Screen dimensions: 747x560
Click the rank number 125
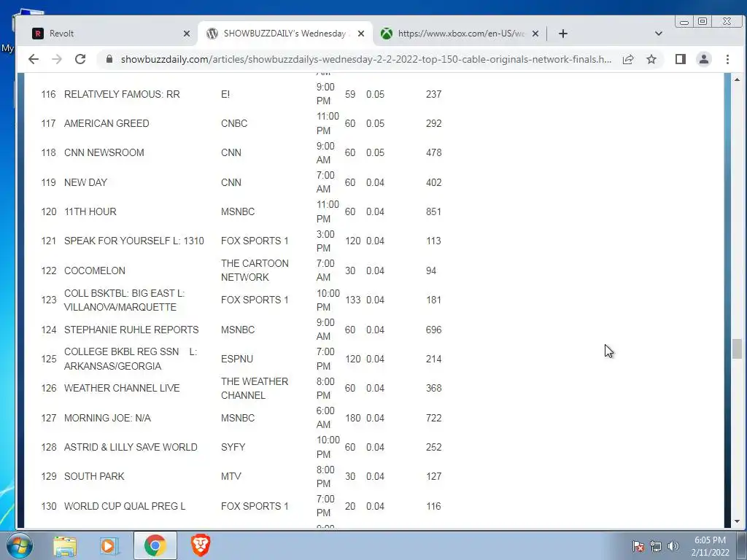49,359
